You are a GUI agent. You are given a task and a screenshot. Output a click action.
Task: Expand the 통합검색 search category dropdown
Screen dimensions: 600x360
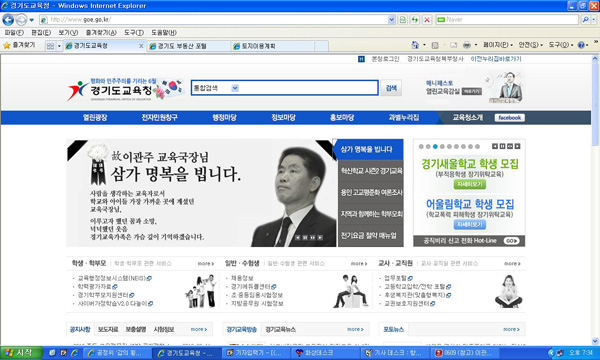[235, 88]
